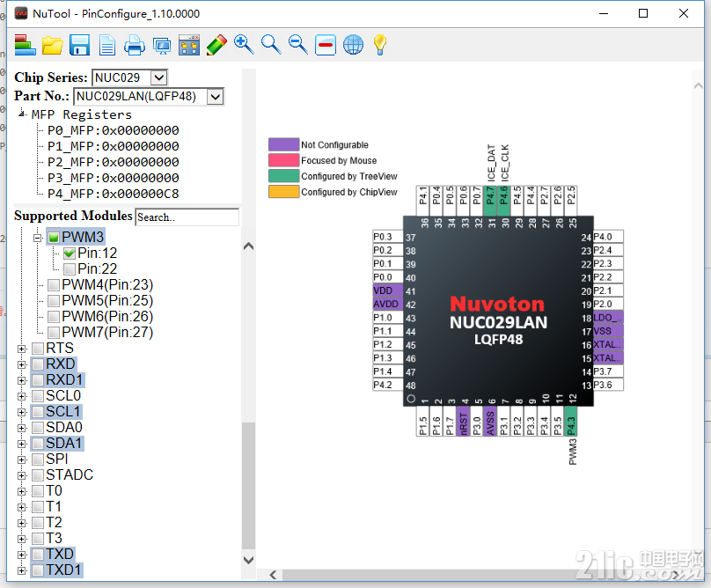Check the Pin:22 checkbox
This screenshot has width=711, height=588.
(x=70, y=269)
